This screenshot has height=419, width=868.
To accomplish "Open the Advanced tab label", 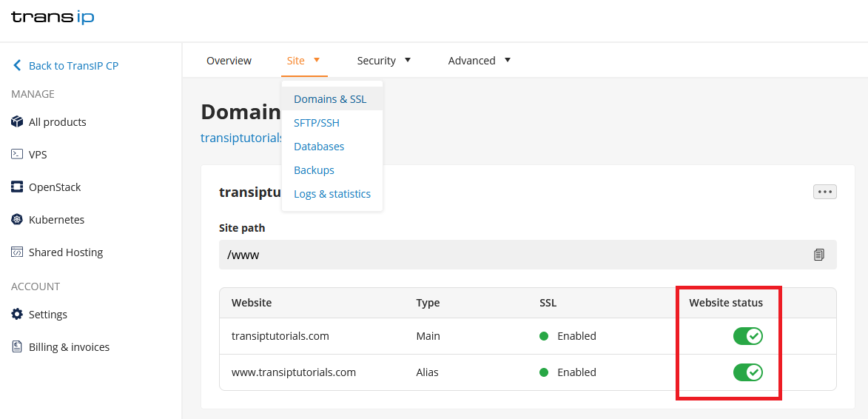I will [x=471, y=60].
